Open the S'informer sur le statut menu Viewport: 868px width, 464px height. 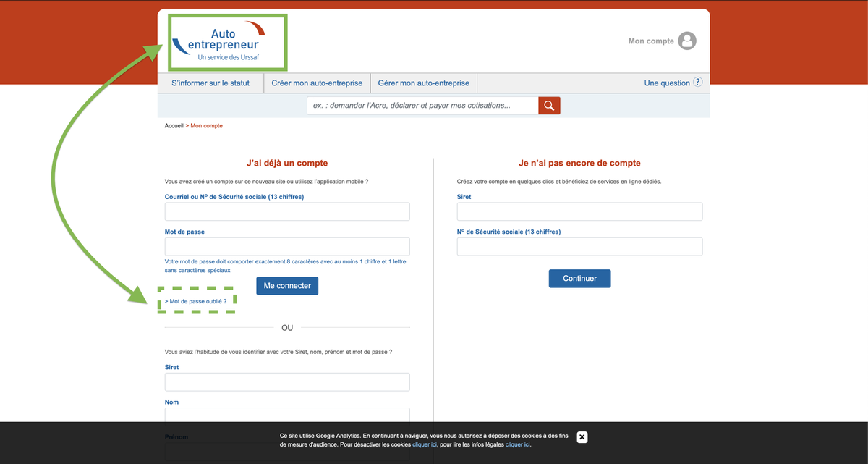[210, 83]
